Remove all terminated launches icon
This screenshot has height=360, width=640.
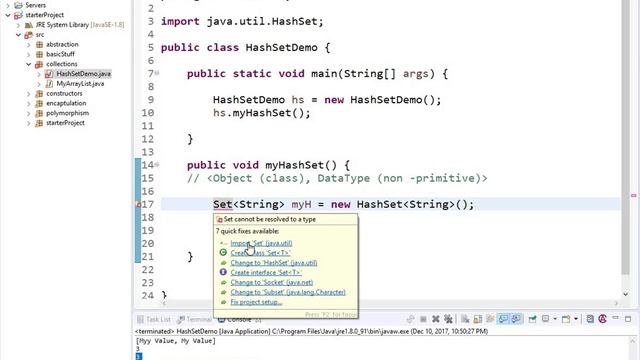tap(448, 319)
